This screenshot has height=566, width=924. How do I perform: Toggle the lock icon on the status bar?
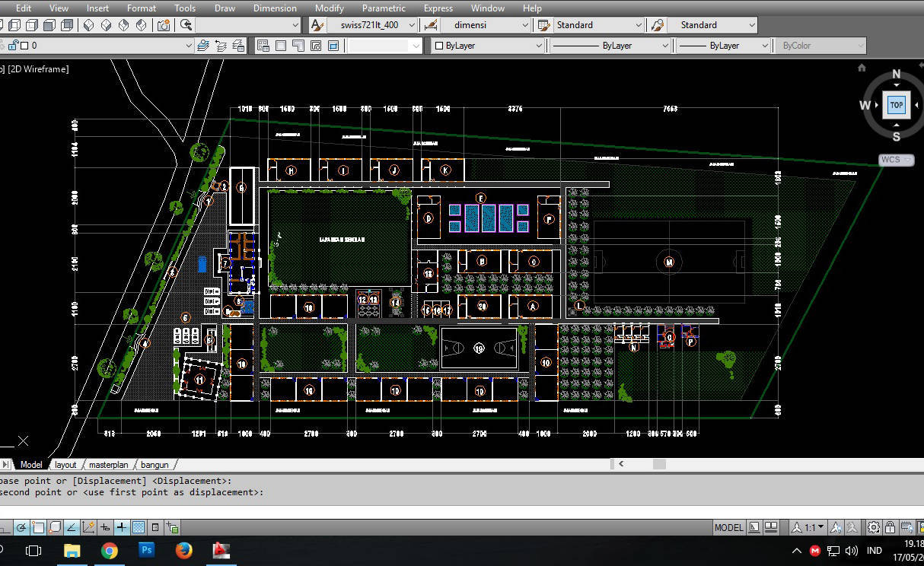click(x=890, y=527)
